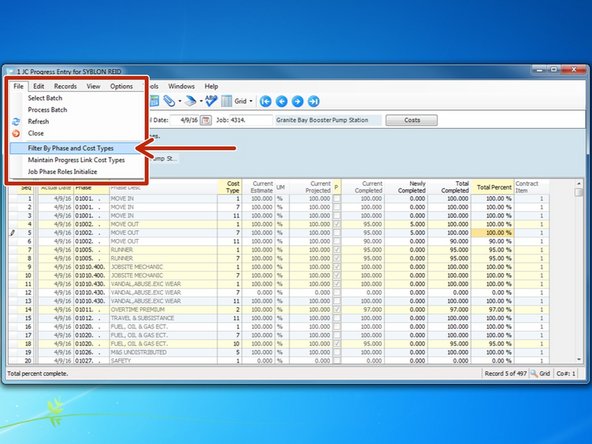
Task: Run the ABC spell check icon
Action: pos(211,101)
